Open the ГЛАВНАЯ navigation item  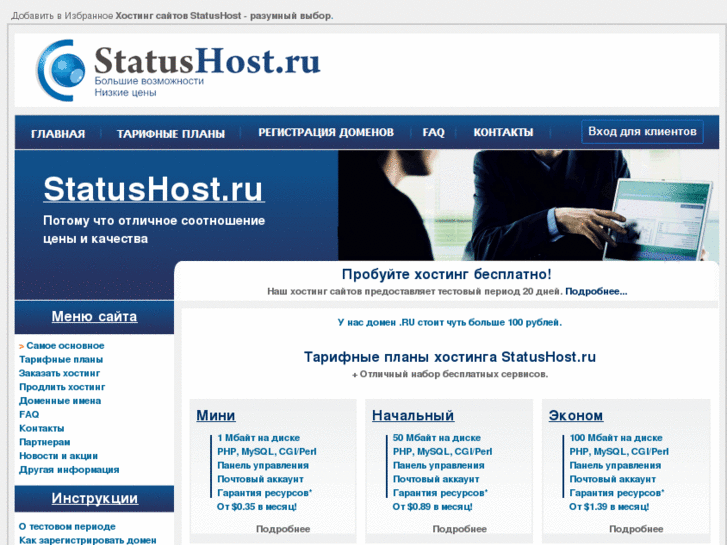58,134
